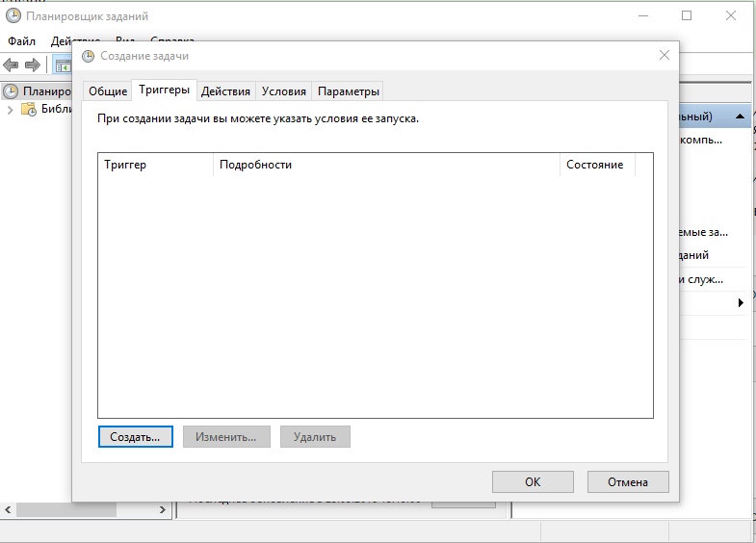756x543 pixels.
Task: Minimize the Планировщик заданий window
Action: click(643, 16)
